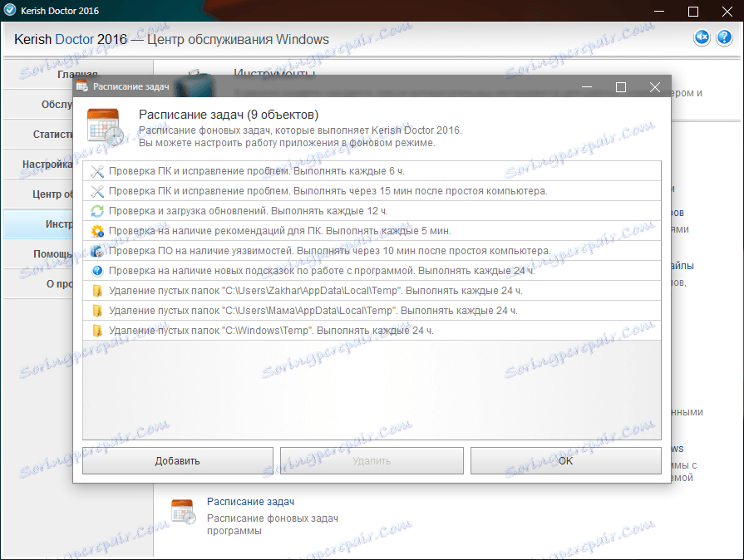This screenshot has width=744, height=560.
Task: Close the Расписание задач dialog
Action: pos(655,86)
